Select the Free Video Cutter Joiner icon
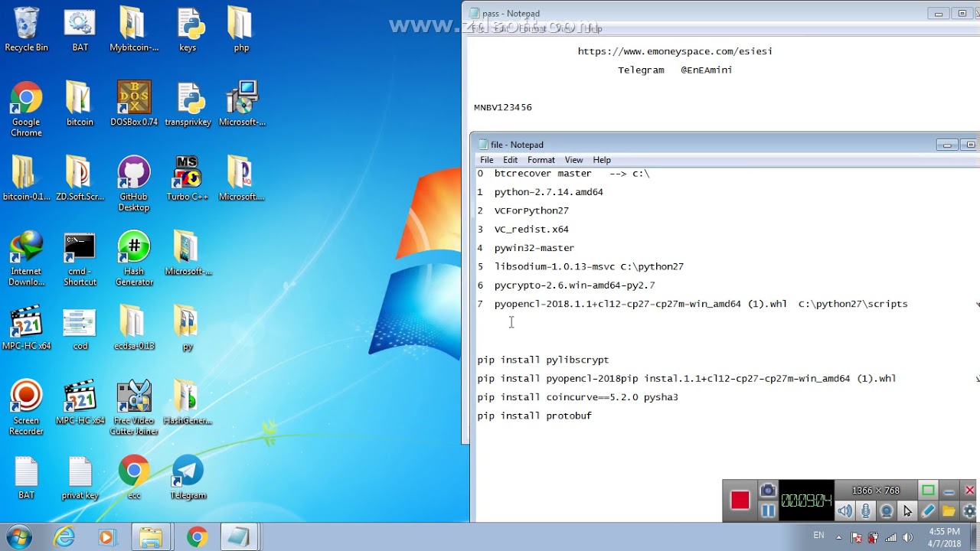This screenshot has width=980, height=551. 134,408
